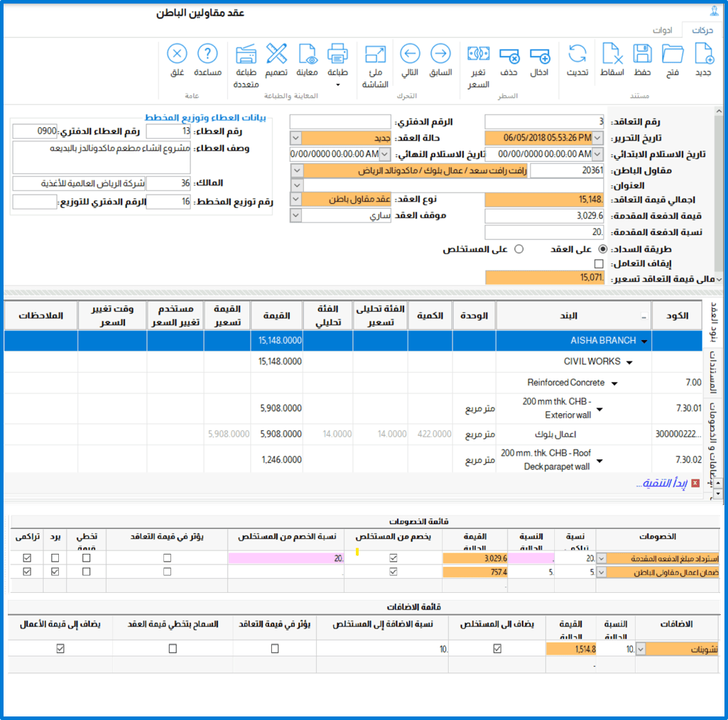Open the تشوينات additions dropdown
The height and width of the screenshot is (720, 728).
pos(641,649)
